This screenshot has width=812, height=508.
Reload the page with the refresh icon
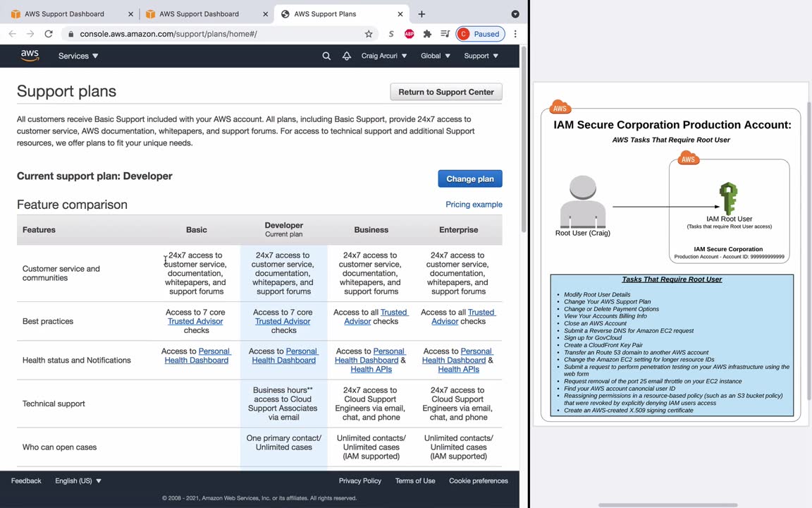[x=49, y=34]
